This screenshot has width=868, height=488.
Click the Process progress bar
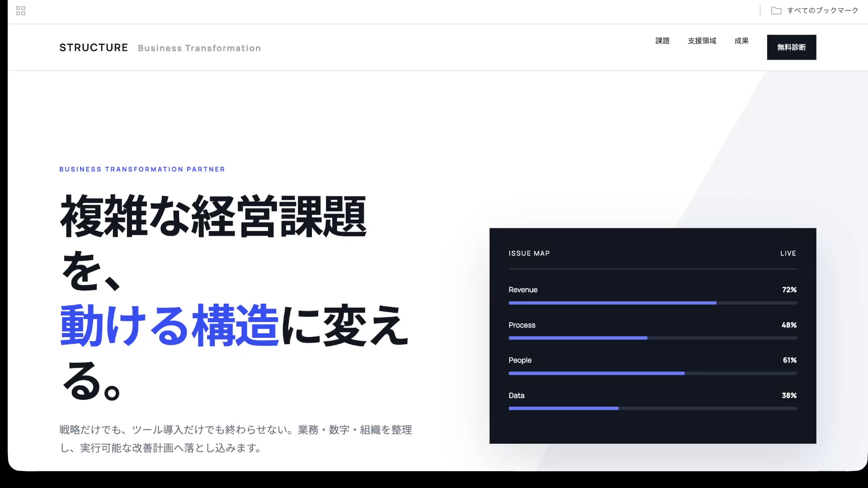[x=653, y=338]
